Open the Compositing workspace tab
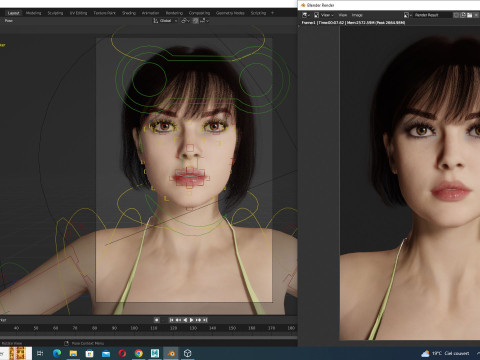The width and height of the screenshot is (480, 360). (199, 13)
